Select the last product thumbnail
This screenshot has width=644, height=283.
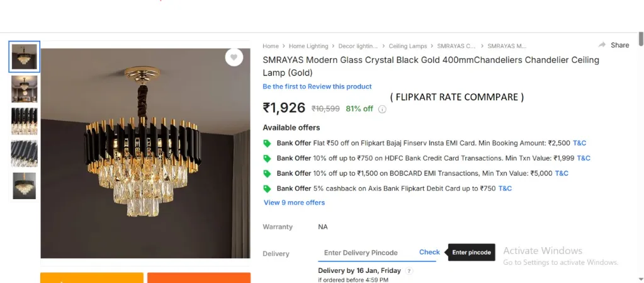coord(25,186)
